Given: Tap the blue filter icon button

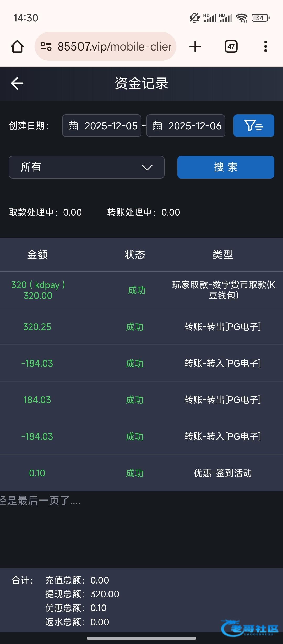Looking at the screenshot, I should (x=254, y=126).
